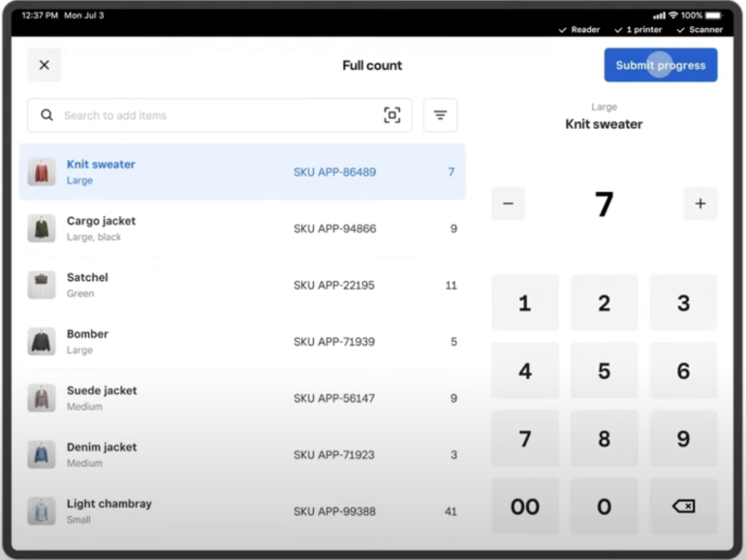Screen dimensions: 746x560
Task: Click Submit progress button
Action: click(x=660, y=65)
